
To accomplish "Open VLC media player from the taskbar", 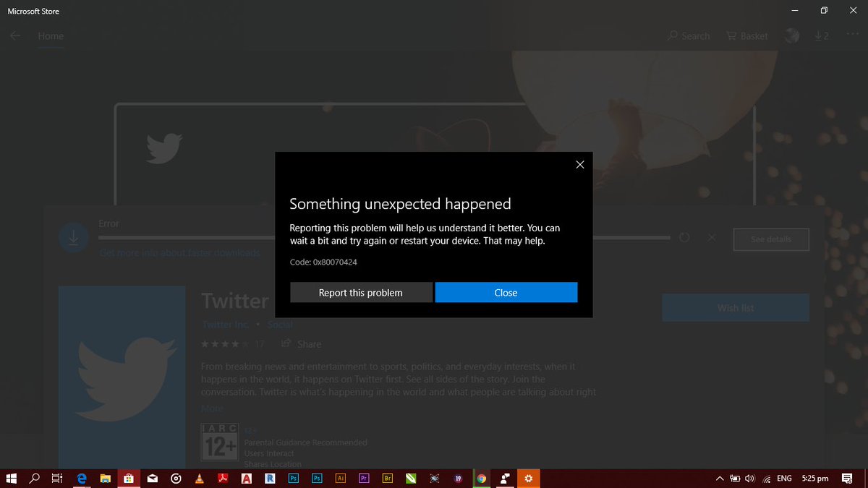I will tap(200, 478).
